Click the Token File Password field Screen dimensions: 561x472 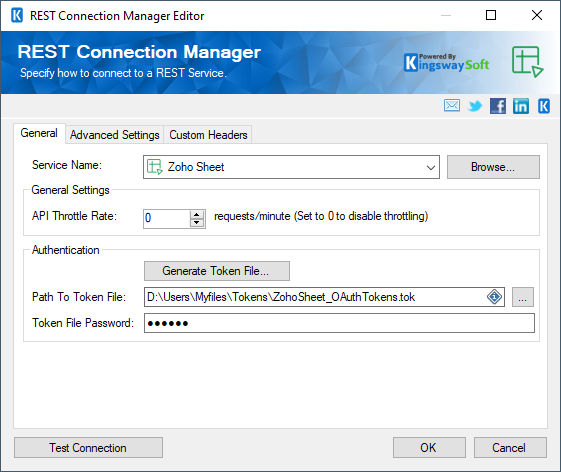[x=339, y=323]
